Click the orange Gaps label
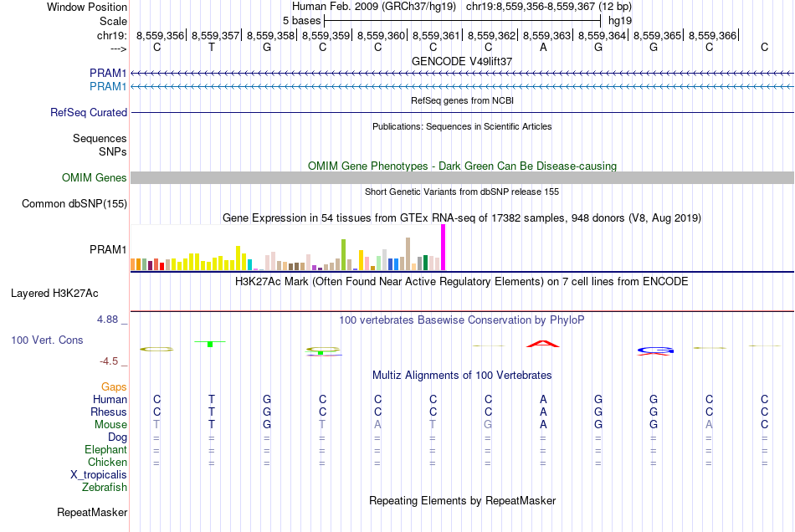Screen dimensions: 795x532 [x=114, y=386]
